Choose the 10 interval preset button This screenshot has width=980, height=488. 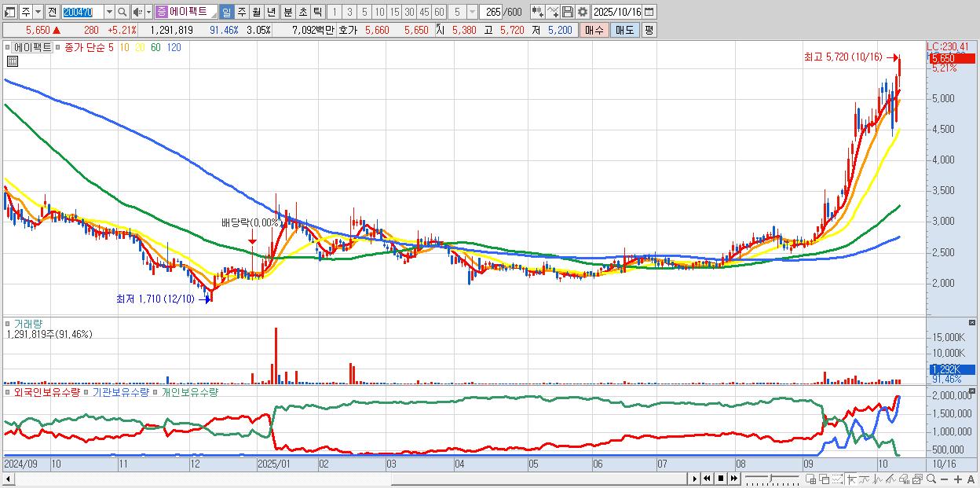click(379, 12)
